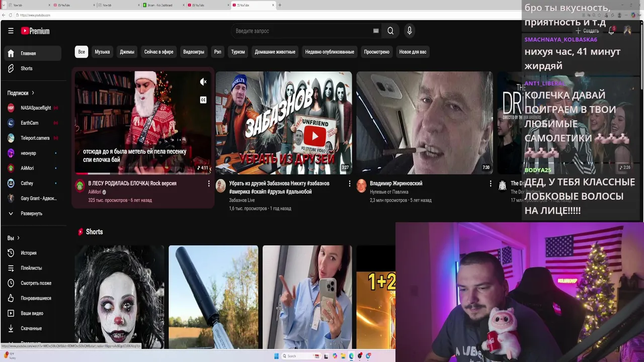The height and width of the screenshot is (362, 644).
Task: Expand the Подписки section header
Action: 21,93
